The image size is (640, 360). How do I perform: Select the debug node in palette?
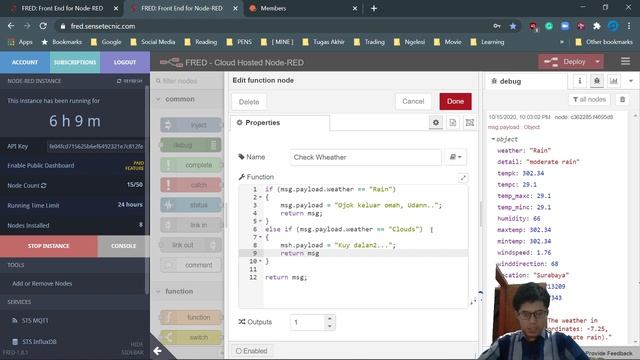click(x=191, y=145)
